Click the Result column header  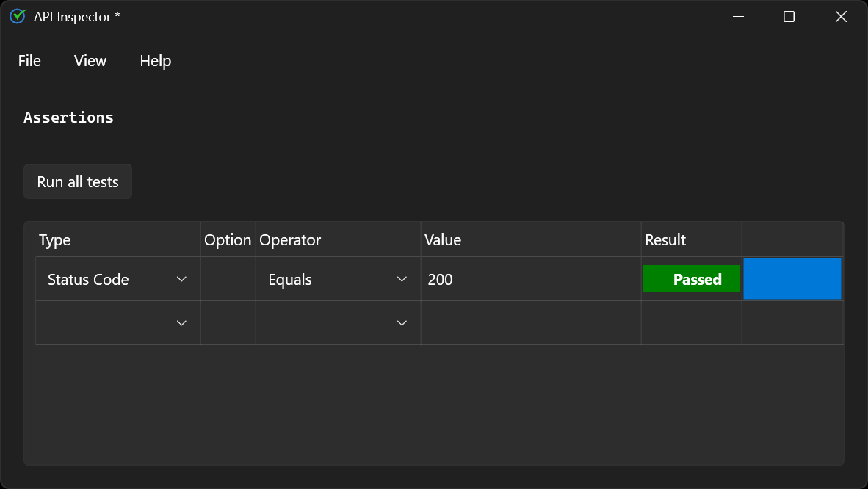point(692,240)
